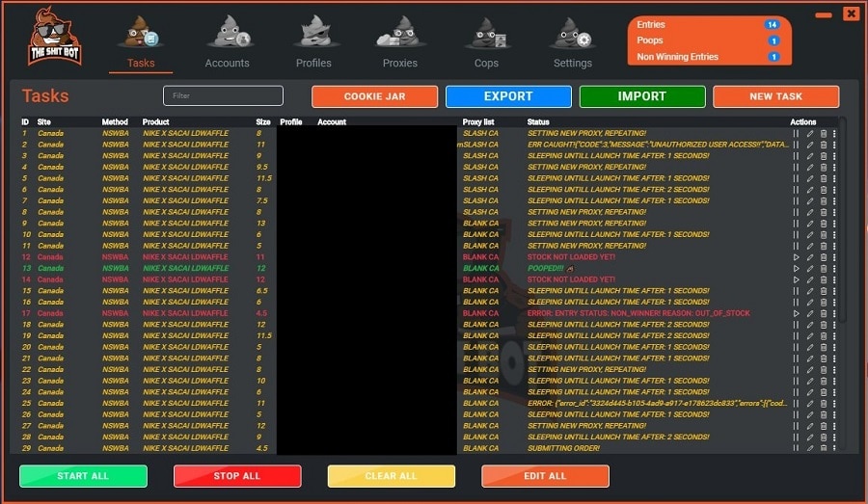Start non-winner task 17 with play icon
This screenshot has width=868, height=504.
[796, 313]
